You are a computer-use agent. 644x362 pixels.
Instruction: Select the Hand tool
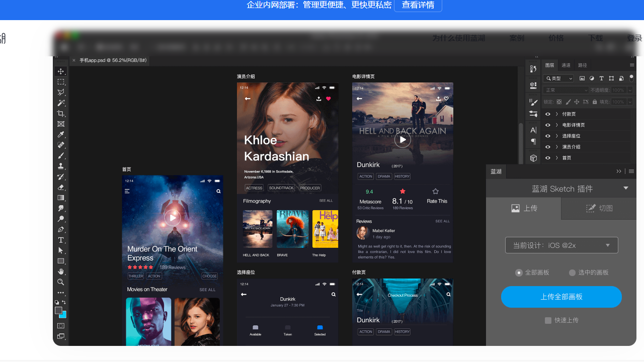tap(61, 271)
